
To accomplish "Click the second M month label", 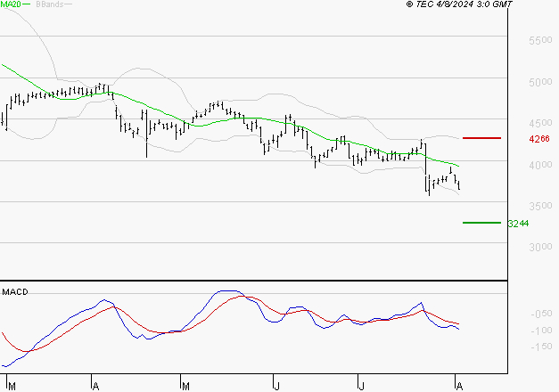I will (x=185, y=387).
